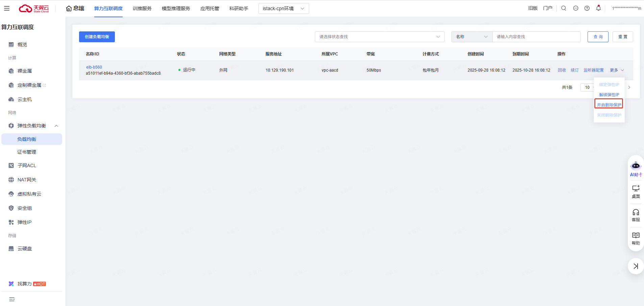The height and width of the screenshot is (306, 644).
Task: Open the elb-b560 load balancer link
Action: tap(94, 67)
